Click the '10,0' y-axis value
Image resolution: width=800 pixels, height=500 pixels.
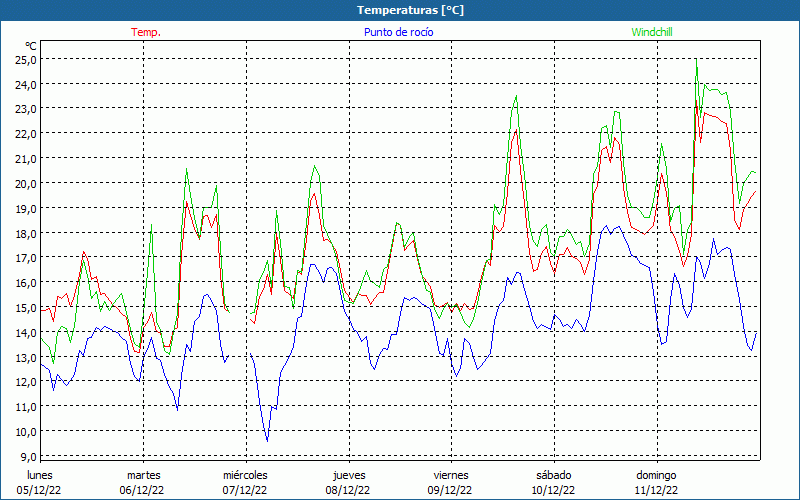(26, 432)
